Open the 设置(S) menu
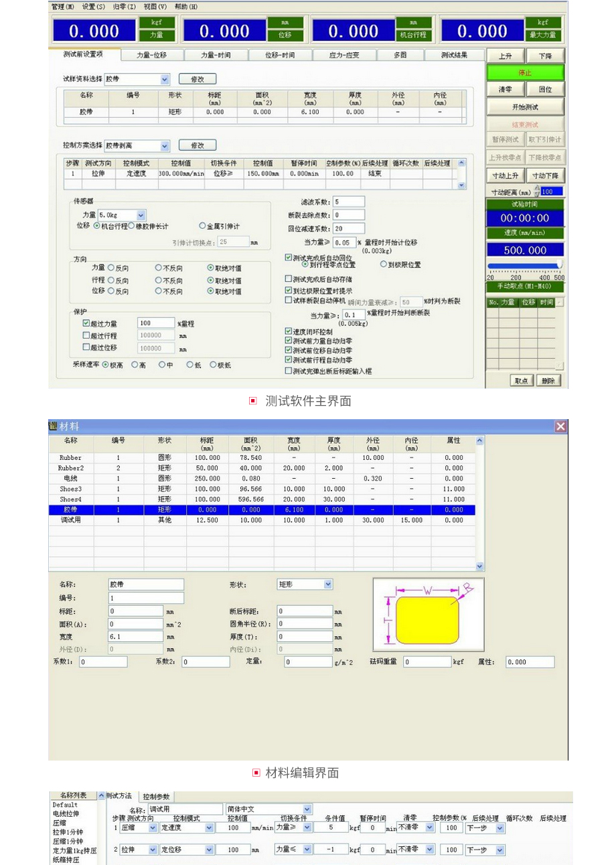The width and height of the screenshot is (616, 865). (x=94, y=7)
